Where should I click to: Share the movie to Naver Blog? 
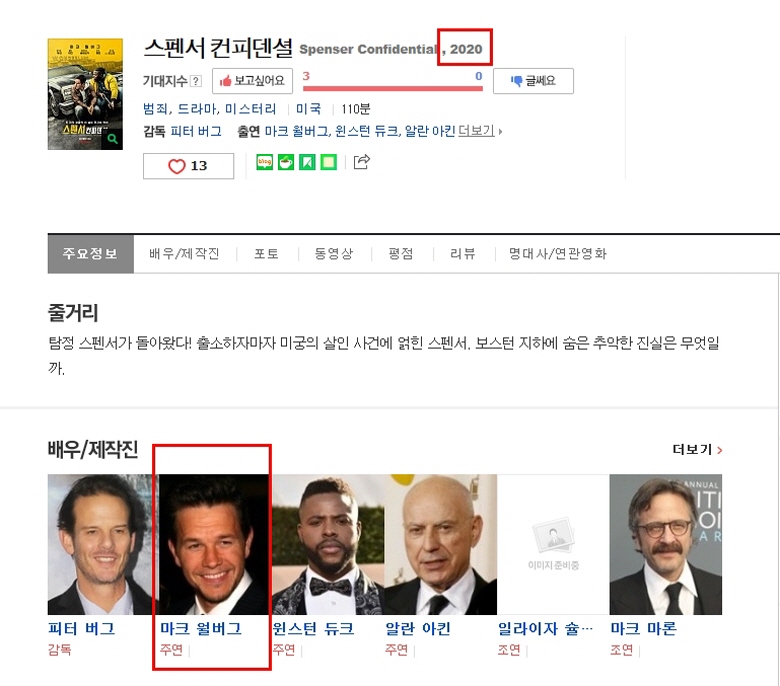click(x=265, y=162)
